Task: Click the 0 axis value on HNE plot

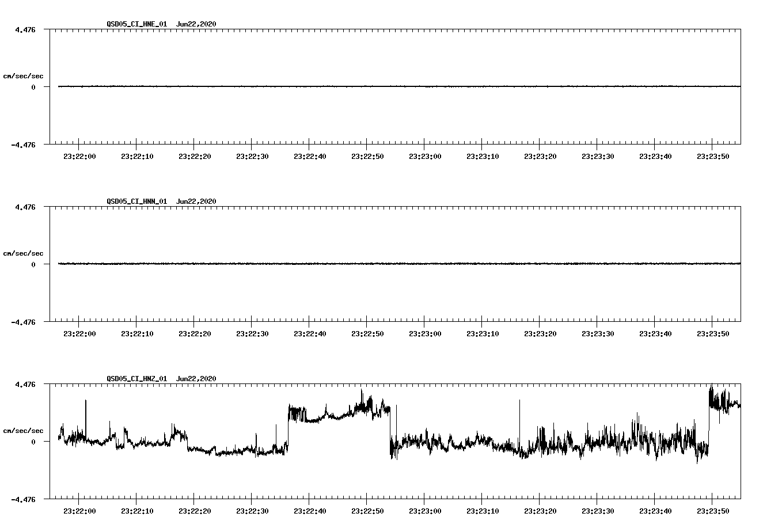Action: point(33,87)
